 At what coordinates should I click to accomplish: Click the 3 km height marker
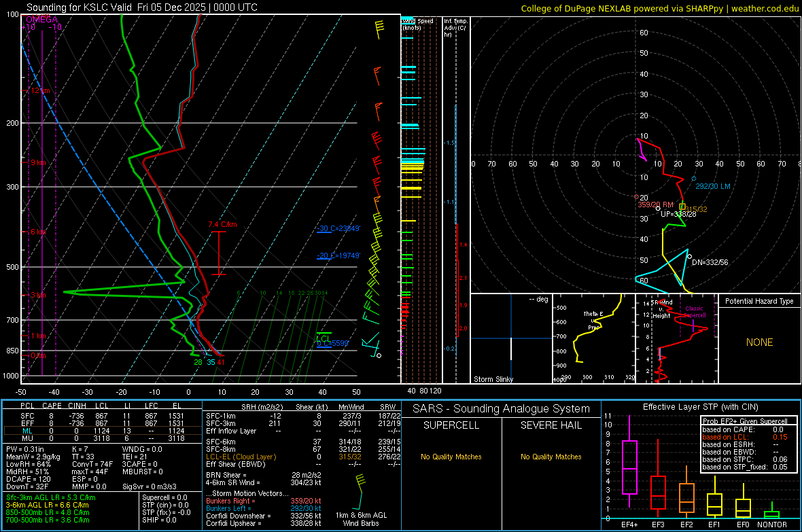[x=37, y=295]
